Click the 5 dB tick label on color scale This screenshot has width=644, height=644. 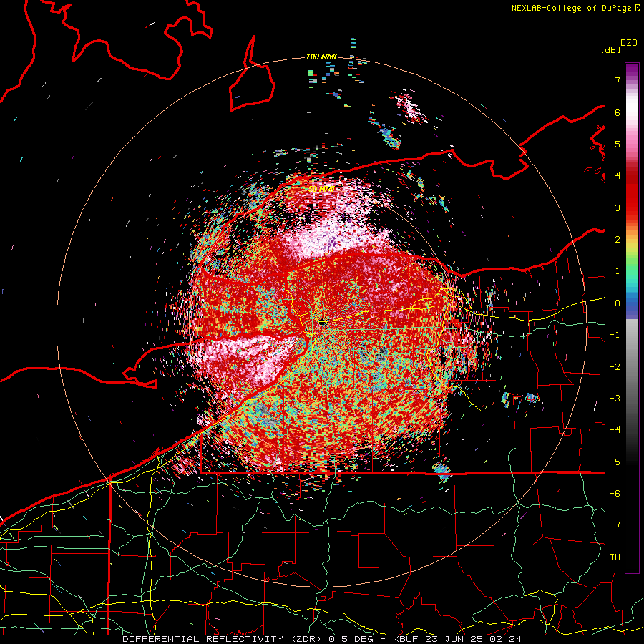618,144
